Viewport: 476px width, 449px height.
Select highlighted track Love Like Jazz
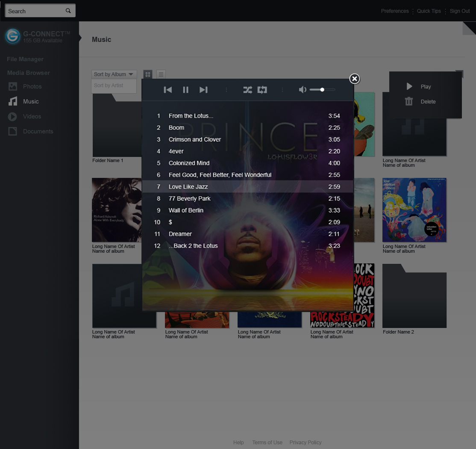[x=247, y=186]
